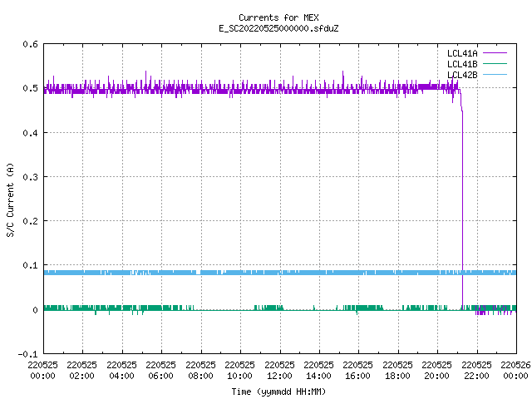Click the purple LCL41A legend line sample

pos(495,53)
